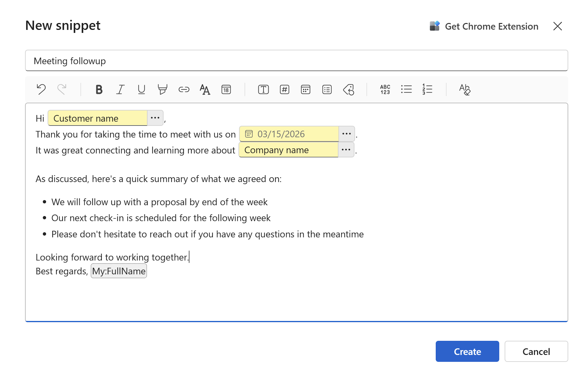Click 'Thank you for taking the time' text
Screen dimensions: 588x378
136,135
